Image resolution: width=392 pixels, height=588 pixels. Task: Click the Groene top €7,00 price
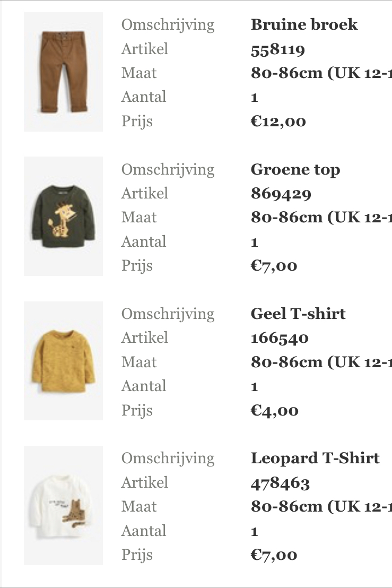coord(274,266)
